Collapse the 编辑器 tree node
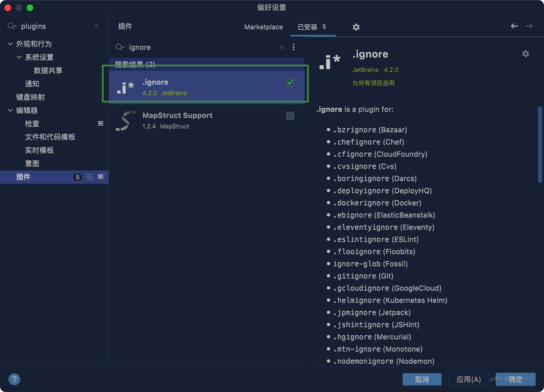 [10, 110]
